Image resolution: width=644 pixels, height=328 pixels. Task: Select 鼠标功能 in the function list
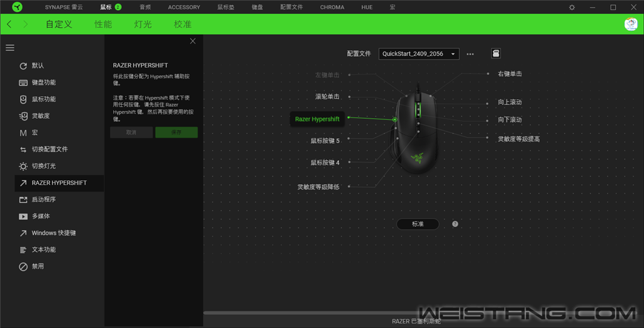tap(59, 99)
